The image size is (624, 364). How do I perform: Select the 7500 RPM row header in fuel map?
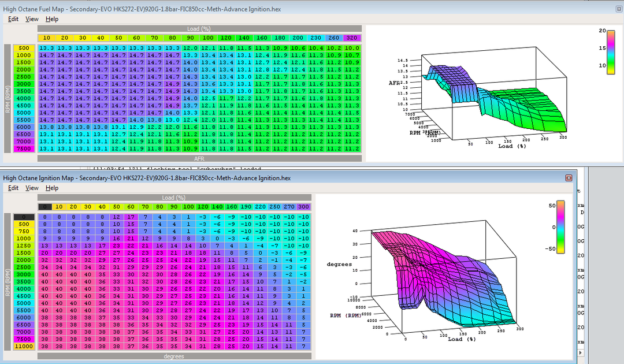point(24,148)
